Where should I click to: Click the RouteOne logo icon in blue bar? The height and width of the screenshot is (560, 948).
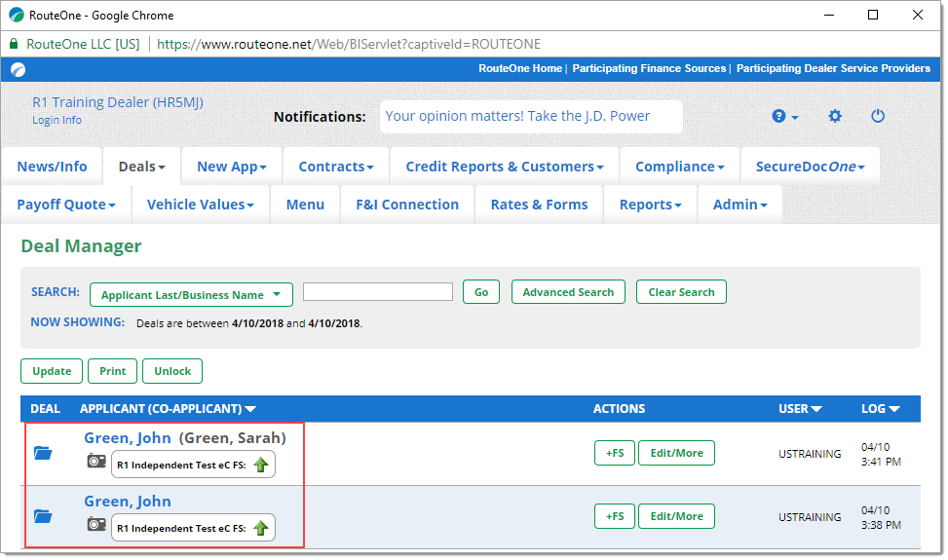19,69
